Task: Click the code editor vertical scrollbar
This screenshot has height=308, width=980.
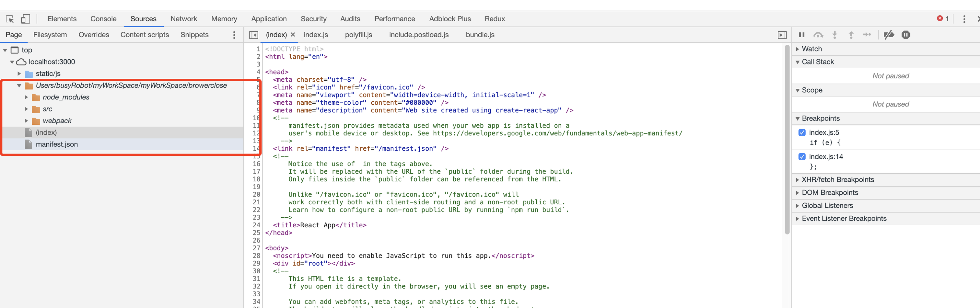Action: tap(787, 140)
